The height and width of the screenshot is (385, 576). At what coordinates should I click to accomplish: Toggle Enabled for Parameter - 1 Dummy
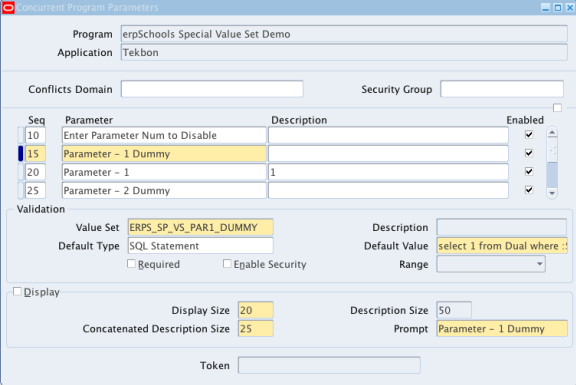(529, 153)
